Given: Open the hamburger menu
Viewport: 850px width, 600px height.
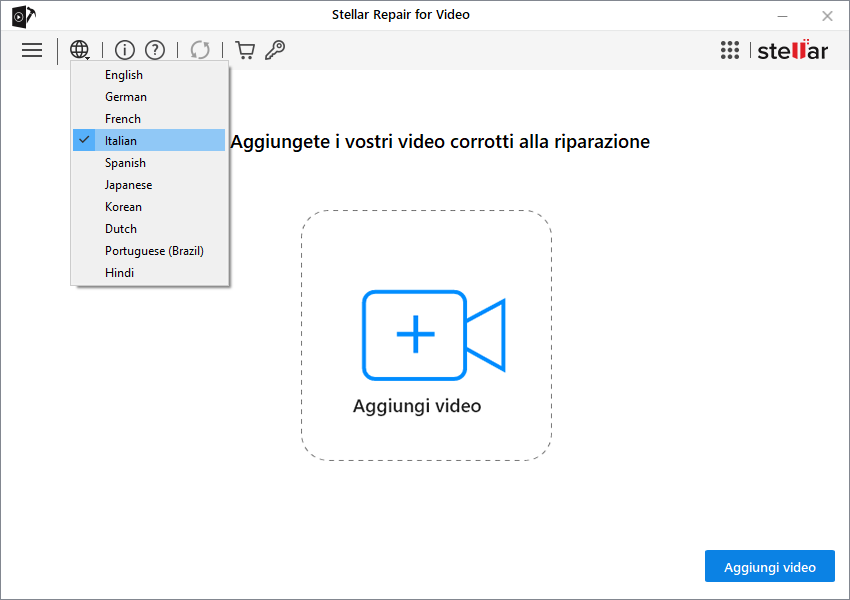Looking at the screenshot, I should tap(32, 50).
